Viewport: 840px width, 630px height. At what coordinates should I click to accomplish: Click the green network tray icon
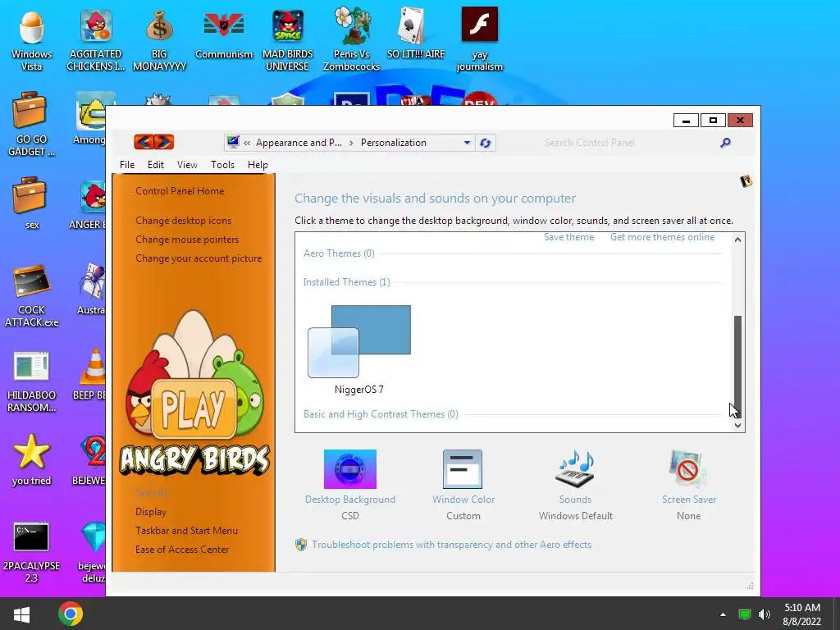point(744,614)
